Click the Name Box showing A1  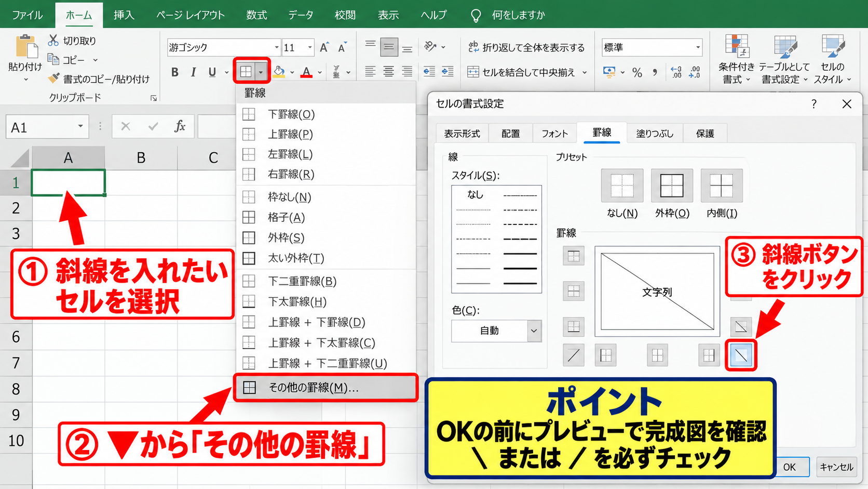click(47, 127)
